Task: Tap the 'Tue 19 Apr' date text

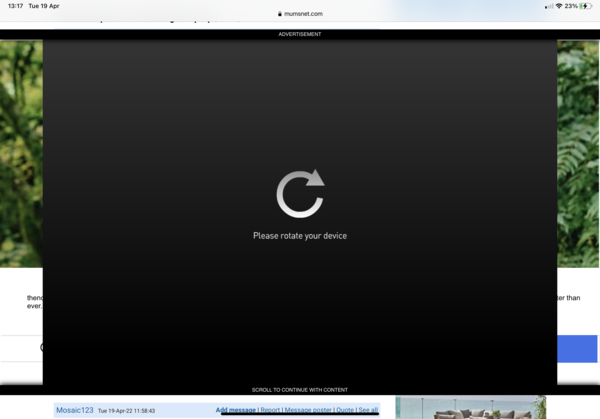Action: pos(44,6)
